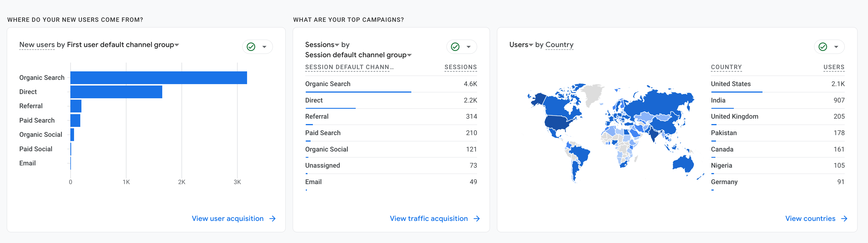
Task: Click arrow icon beside View traffic acquisition
Action: (x=477, y=219)
